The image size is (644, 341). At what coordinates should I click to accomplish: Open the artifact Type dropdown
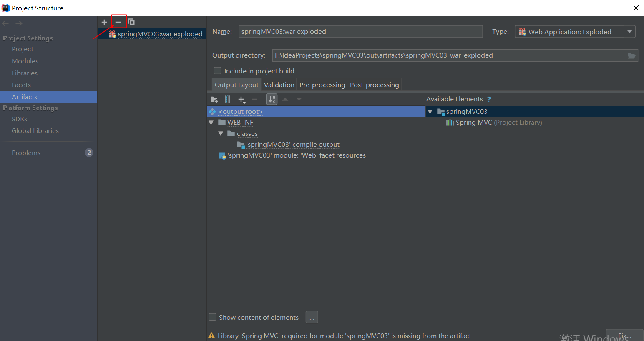(x=575, y=32)
